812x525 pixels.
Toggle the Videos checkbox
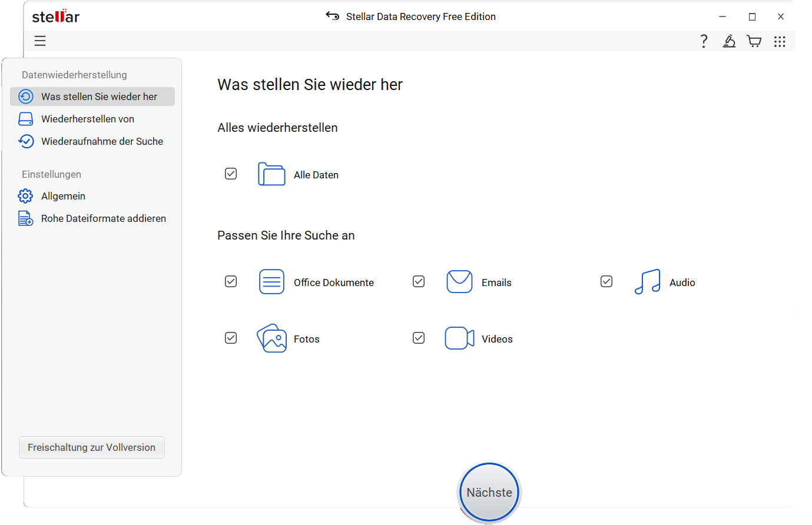click(419, 338)
